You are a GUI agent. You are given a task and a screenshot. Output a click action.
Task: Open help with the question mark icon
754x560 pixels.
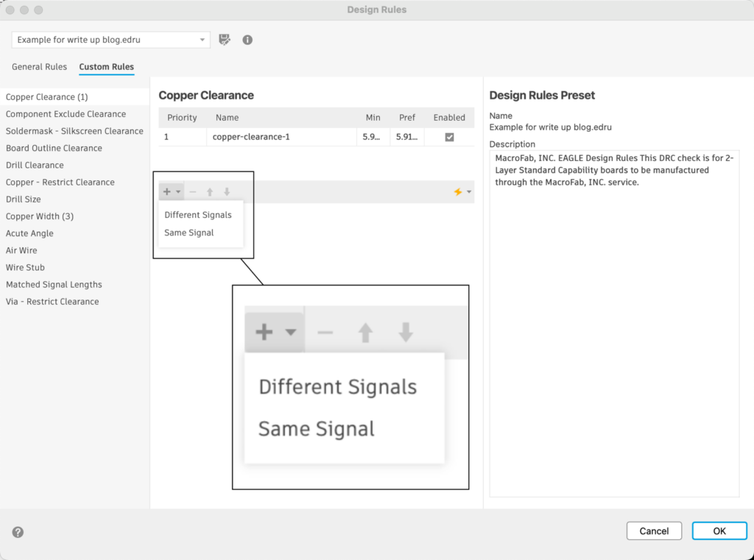point(18,532)
